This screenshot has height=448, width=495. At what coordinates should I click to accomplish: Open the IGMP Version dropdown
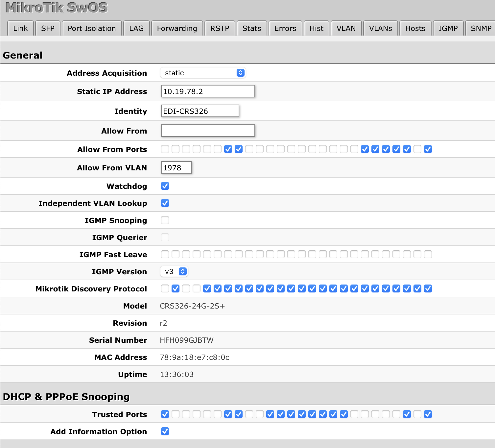coord(174,271)
